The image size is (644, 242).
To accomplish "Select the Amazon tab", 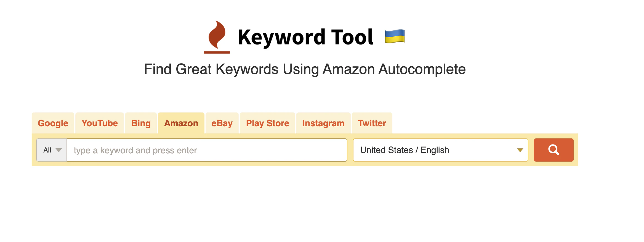I will (181, 123).
